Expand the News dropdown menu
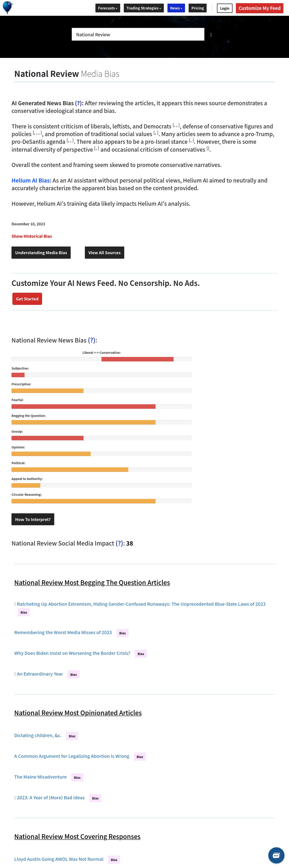289x868 pixels. click(x=176, y=8)
